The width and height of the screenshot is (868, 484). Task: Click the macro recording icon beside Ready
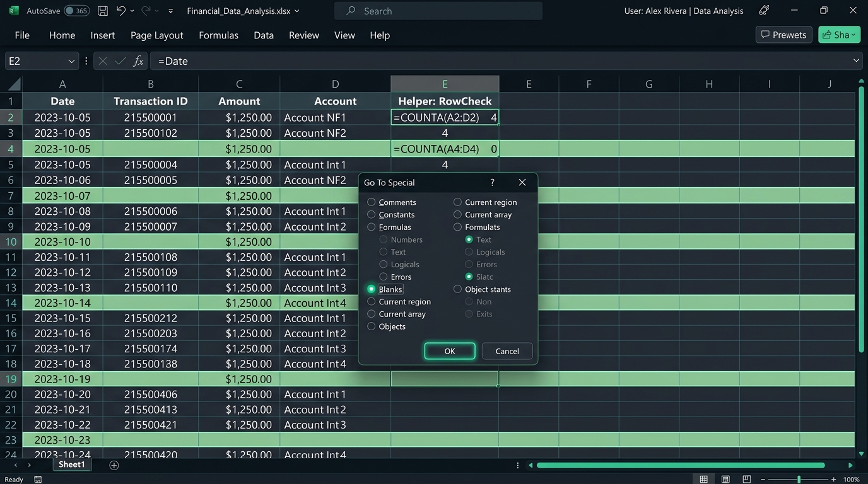pyautogui.click(x=38, y=480)
